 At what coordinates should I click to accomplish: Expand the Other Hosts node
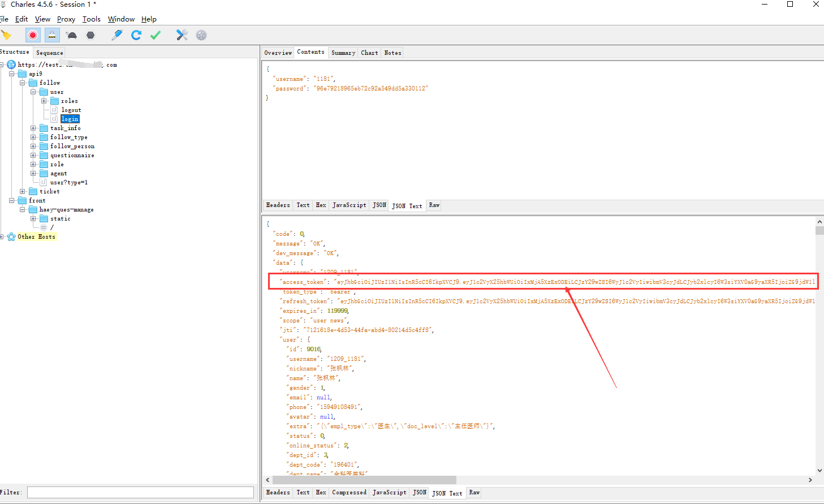click(2, 236)
